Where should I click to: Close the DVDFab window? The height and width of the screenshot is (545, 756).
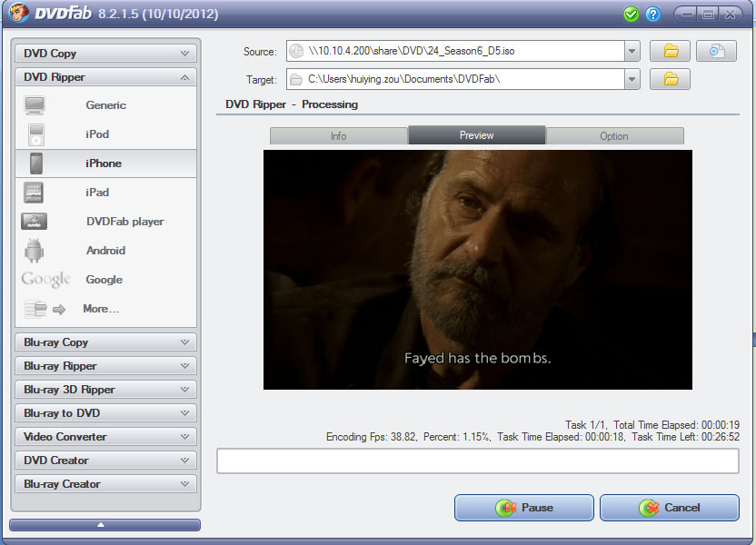point(731,14)
